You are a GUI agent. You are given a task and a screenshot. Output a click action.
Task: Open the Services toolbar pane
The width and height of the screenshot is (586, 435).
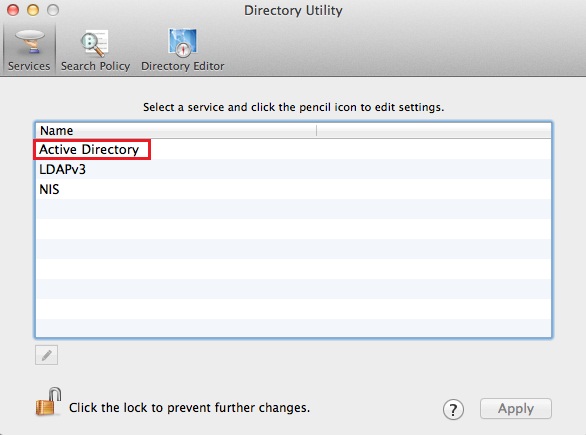point(29,50)
